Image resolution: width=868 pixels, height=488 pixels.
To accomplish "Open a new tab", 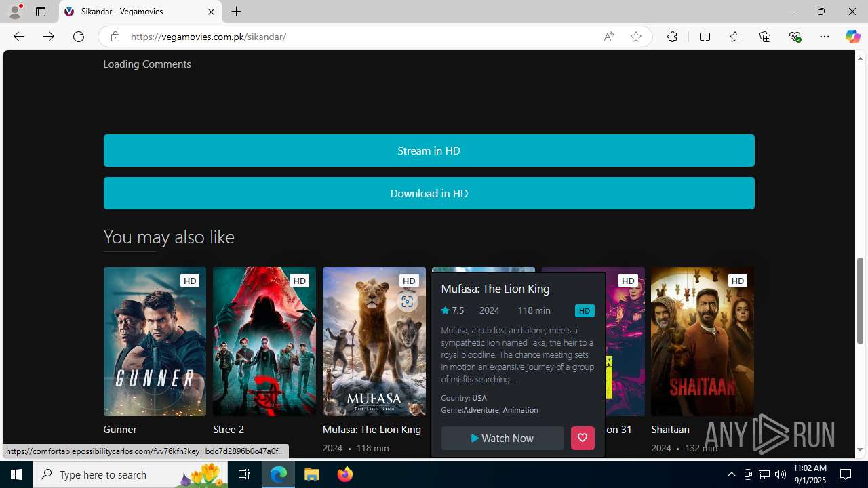I will 236,12.
